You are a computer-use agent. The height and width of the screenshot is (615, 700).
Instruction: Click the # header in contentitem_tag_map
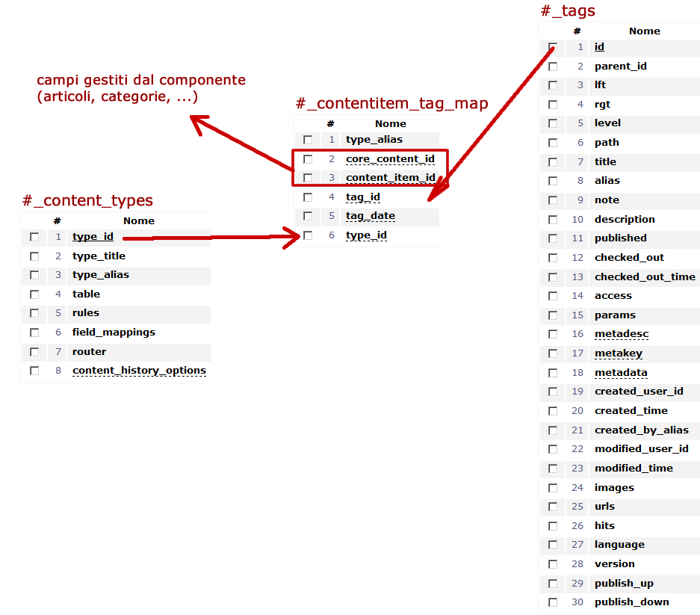[330, 124]
